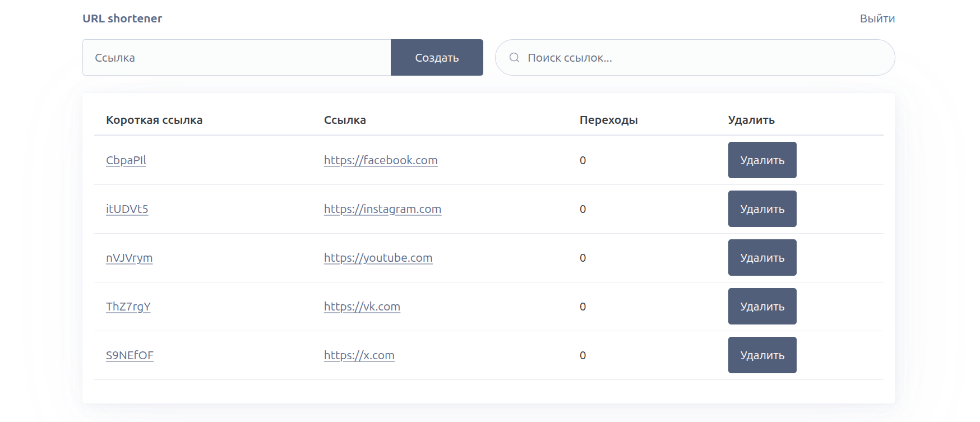Click the visit count 0 for vk.com
The height and width of the screenshot is (422, 980).
click(x=583, y=307)
